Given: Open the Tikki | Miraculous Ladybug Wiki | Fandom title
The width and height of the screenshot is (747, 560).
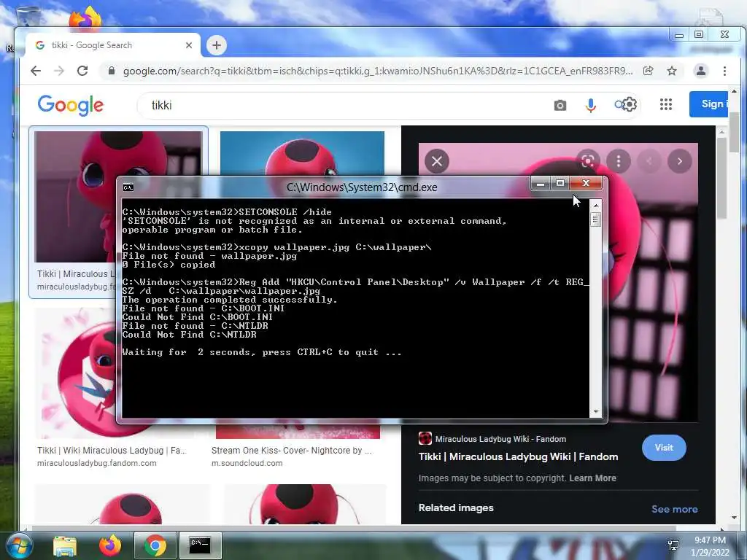Looking at the screenshot, I should point(519,456).
